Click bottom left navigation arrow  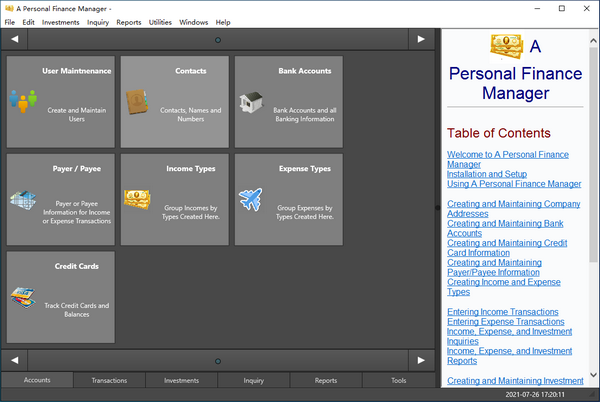coord(15,360)
